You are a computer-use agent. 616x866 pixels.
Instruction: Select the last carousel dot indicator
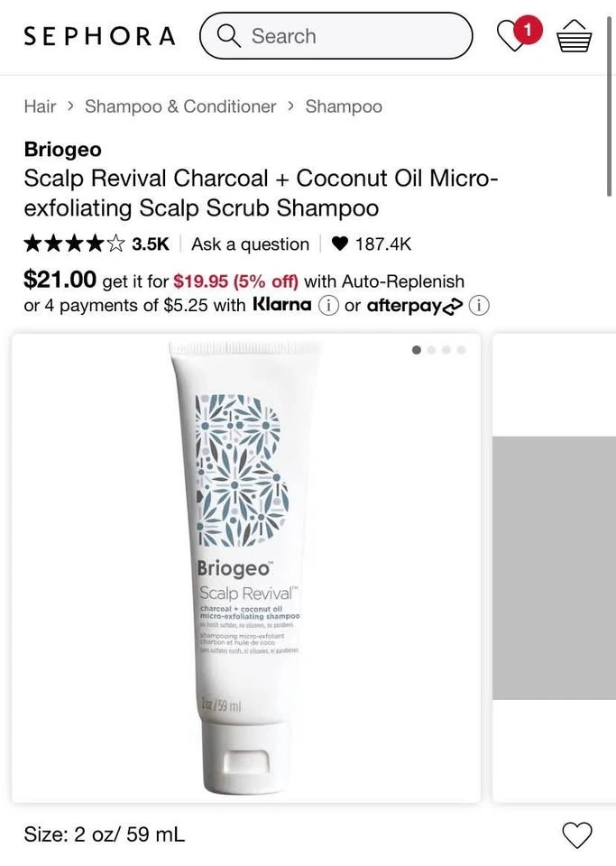tap(462, 350)
